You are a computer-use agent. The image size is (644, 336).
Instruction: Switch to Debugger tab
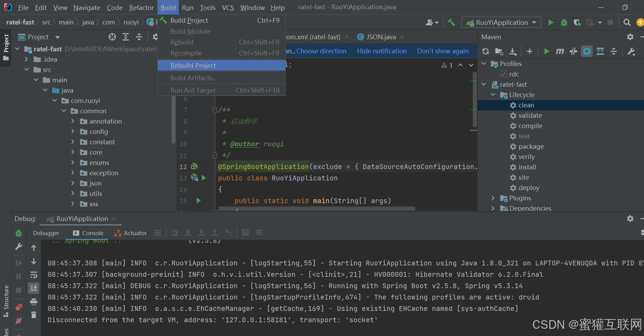[x=46, y=233]
